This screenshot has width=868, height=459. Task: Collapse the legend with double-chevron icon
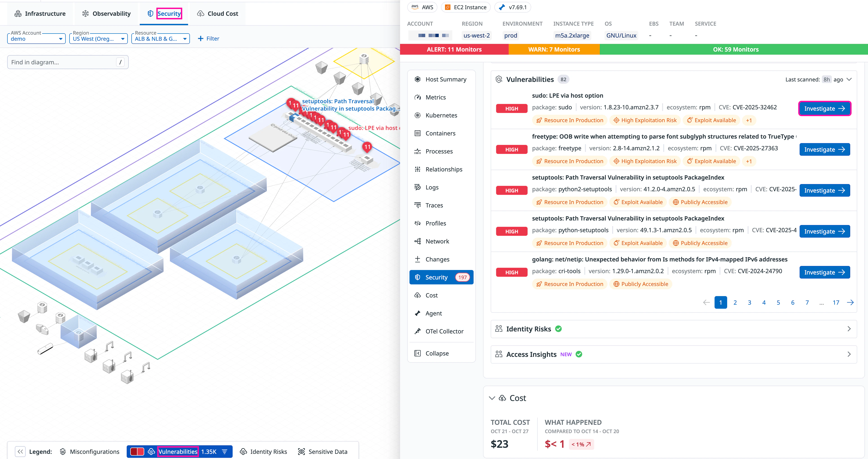[x=20, y=452]
